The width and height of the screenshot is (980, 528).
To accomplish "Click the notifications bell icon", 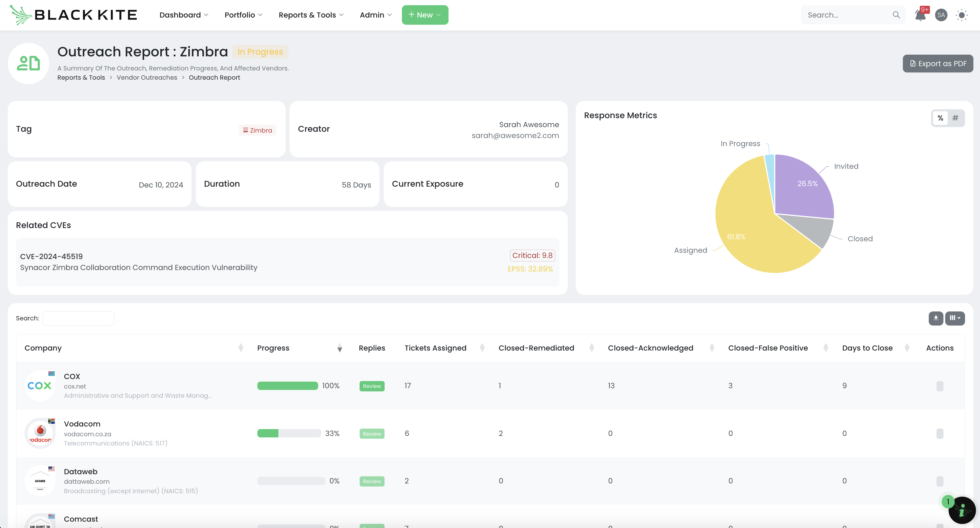I will point(920,15).
